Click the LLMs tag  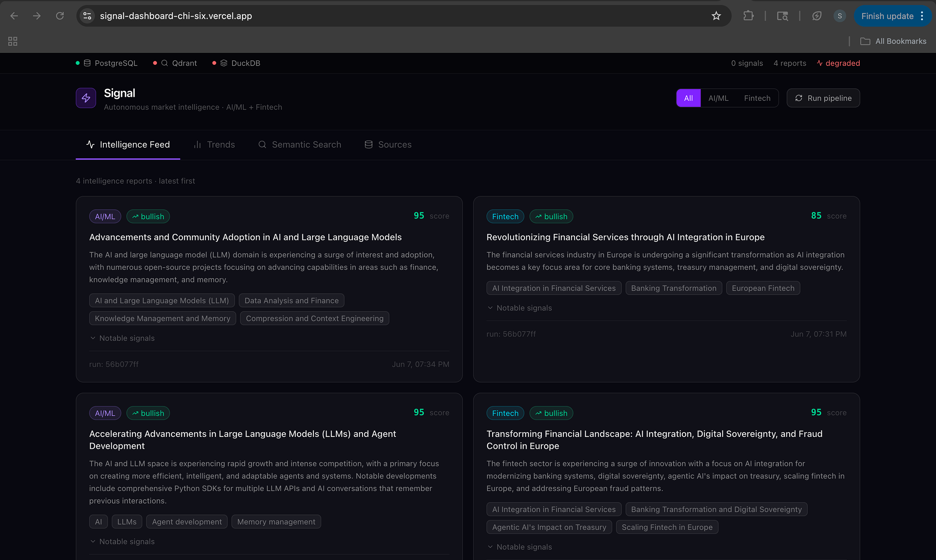pos(127,521)
